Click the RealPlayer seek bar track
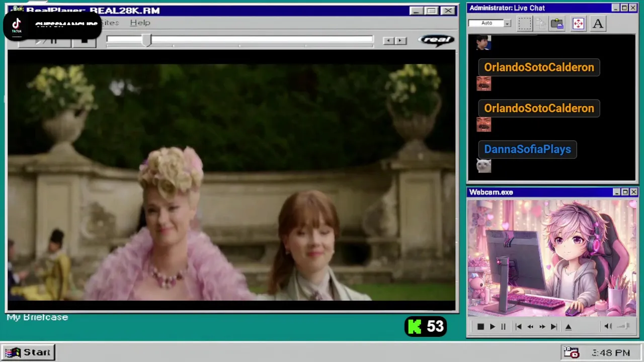This screenshot has height=362, width=644. (x=239, y=40)
